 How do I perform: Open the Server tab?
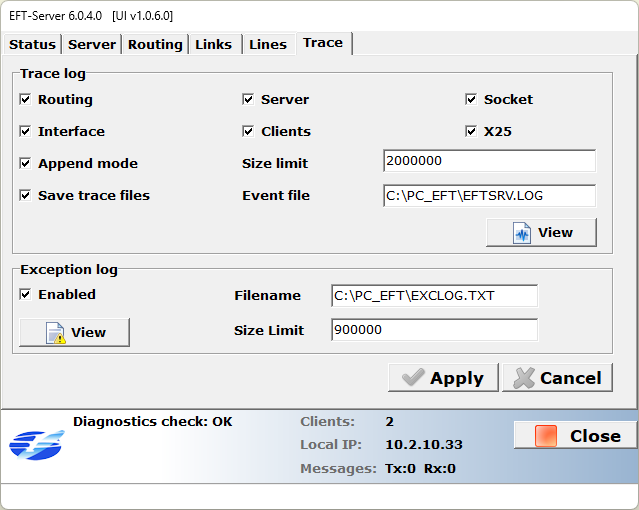click(92, 44)
